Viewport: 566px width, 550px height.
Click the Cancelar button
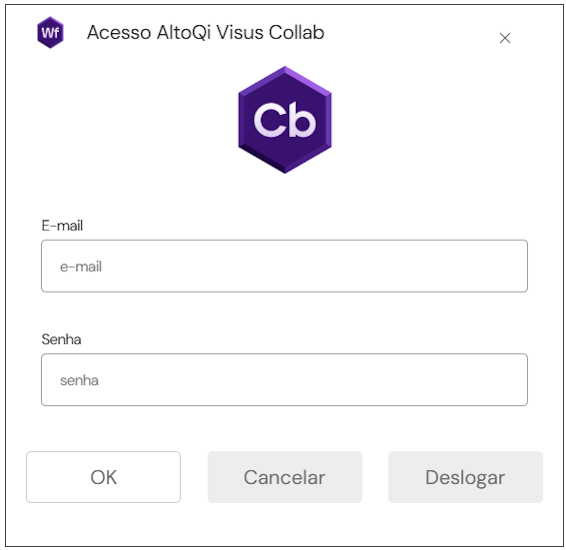pos(285,477)
